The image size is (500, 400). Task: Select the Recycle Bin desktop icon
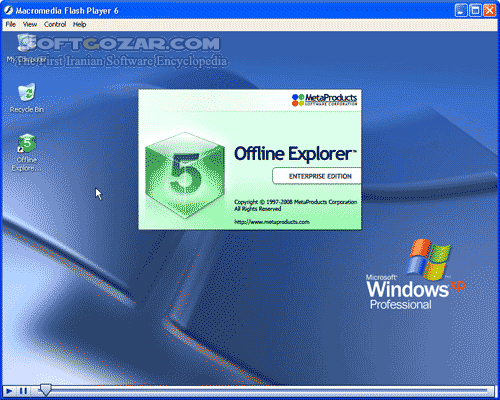point(27,98)
